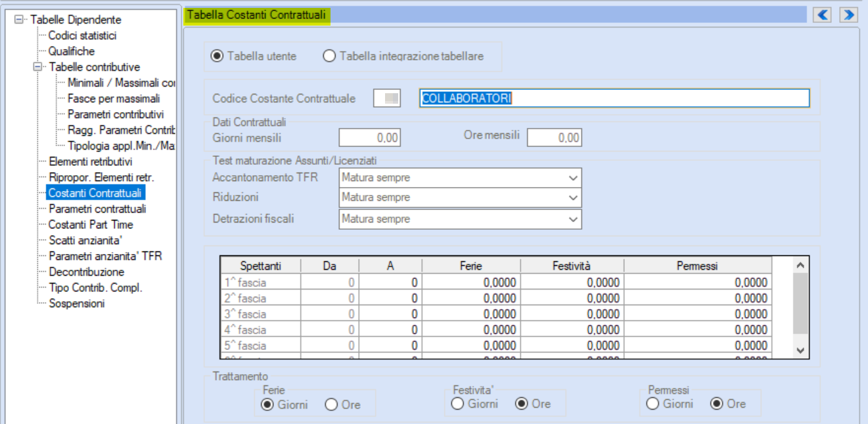Go to next record with right arrow
The width and height of the screenshot is (868, 424).
(849, 14)
